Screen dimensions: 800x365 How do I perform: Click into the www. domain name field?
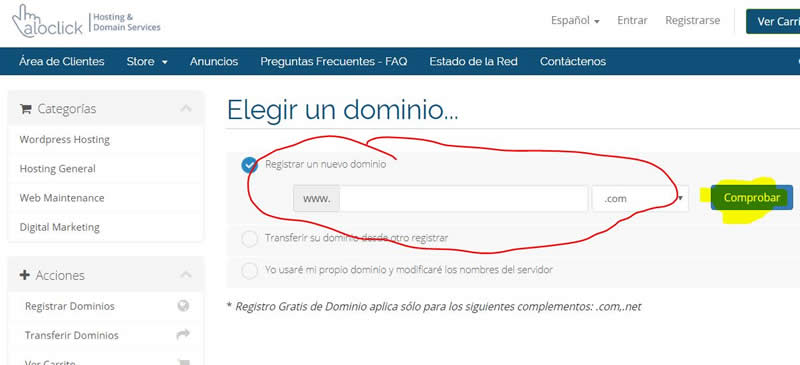pos(463,199)
